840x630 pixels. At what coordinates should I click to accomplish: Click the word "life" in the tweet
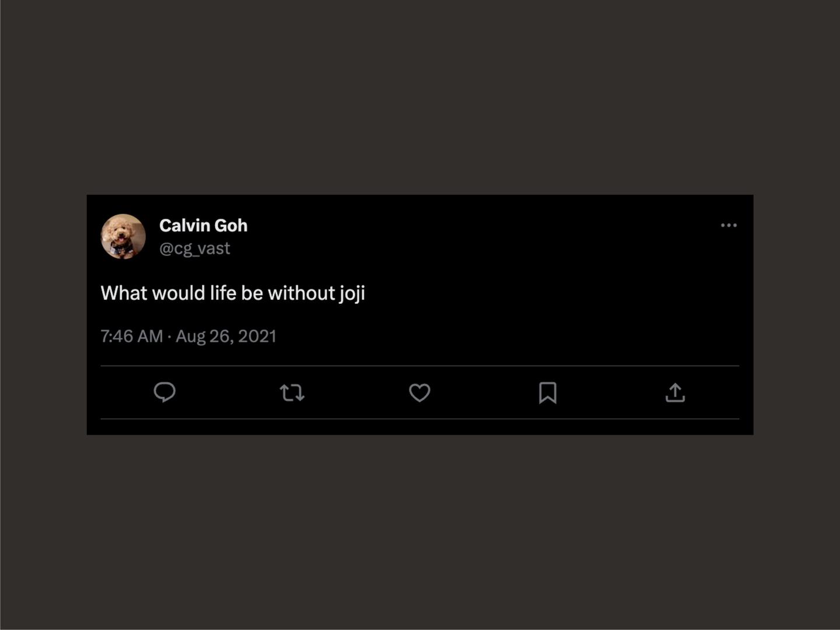[223, 293]
